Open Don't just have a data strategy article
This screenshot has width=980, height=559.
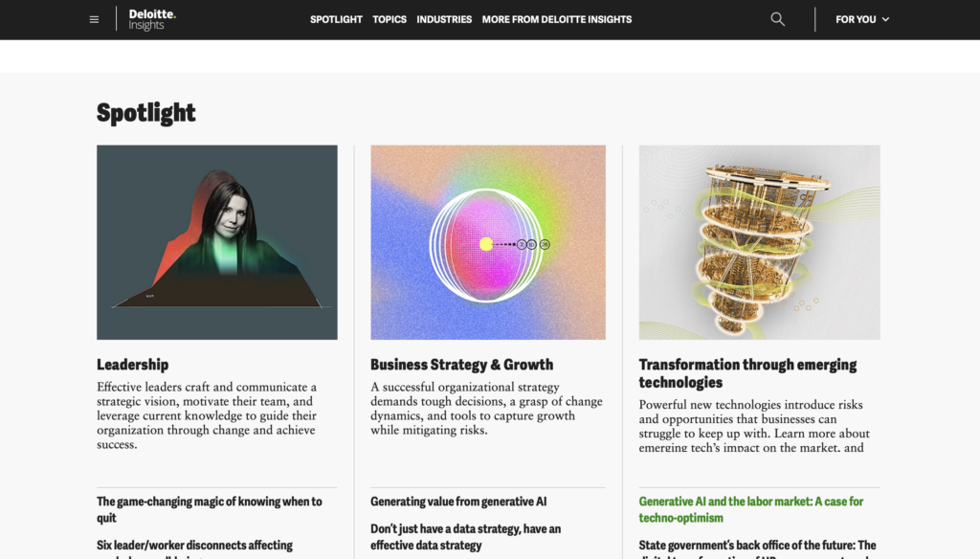pyautogui.click(x=466, y=537)
